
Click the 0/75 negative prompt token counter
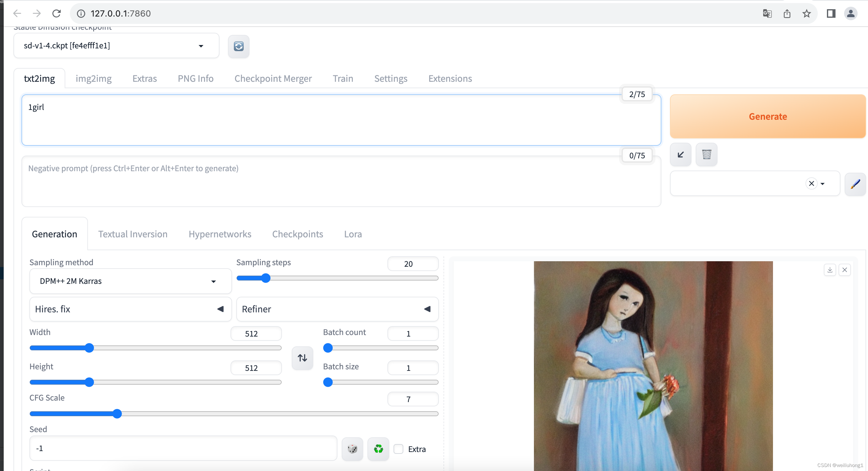coord(637,156)
